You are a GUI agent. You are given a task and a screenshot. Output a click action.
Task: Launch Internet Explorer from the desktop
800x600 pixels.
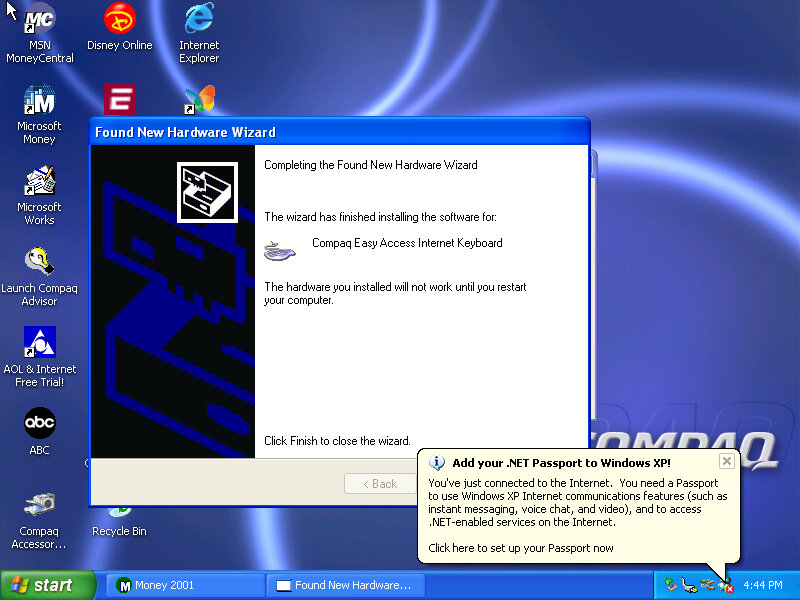coord(199,20)
